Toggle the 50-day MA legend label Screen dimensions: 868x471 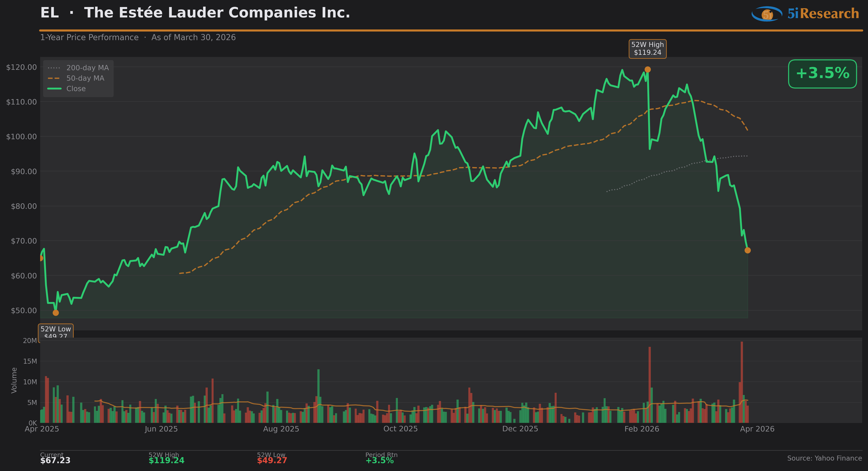(x=85, y=78)
